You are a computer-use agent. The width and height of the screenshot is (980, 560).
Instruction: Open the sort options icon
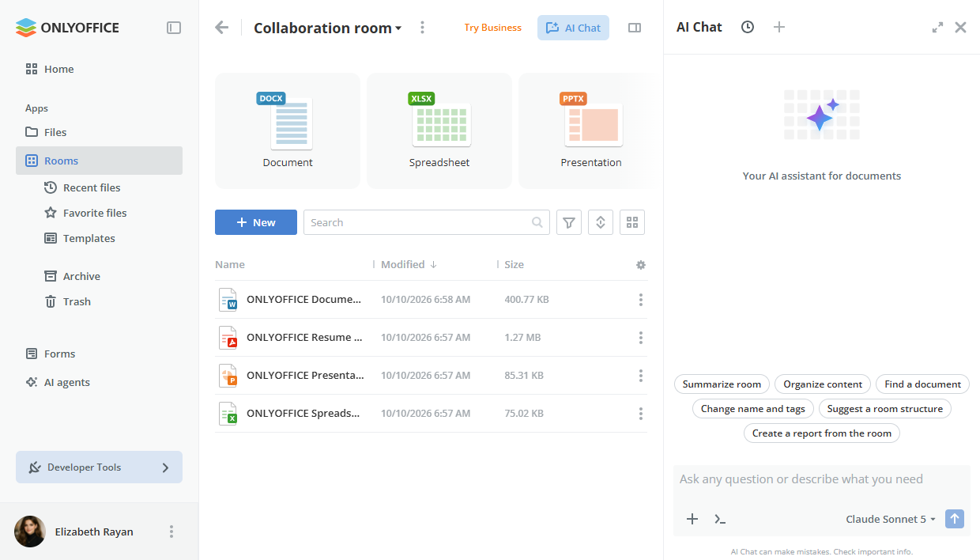tap(601, 222)
